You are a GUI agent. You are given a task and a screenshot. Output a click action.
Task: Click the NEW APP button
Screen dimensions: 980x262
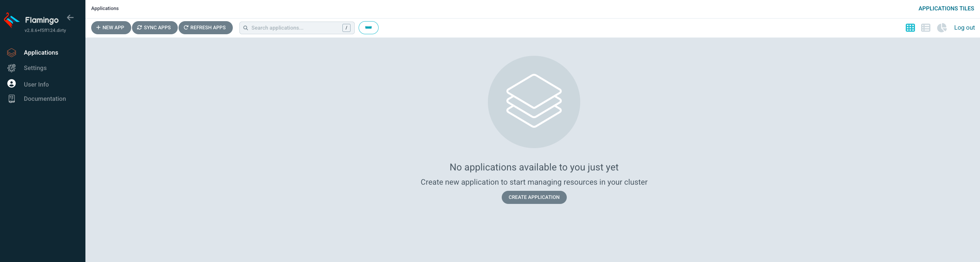point(111,28)
